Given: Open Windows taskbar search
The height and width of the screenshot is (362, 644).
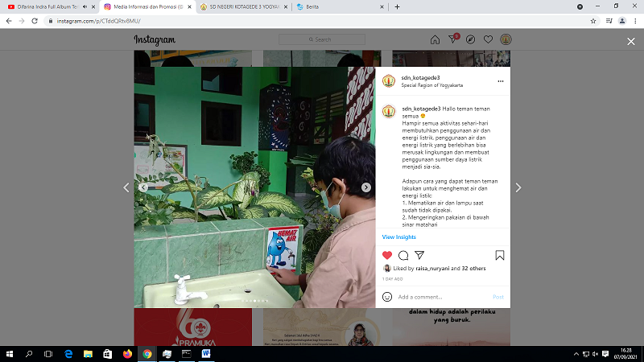Looking at the screenshot, I should [x=29, y=354].
